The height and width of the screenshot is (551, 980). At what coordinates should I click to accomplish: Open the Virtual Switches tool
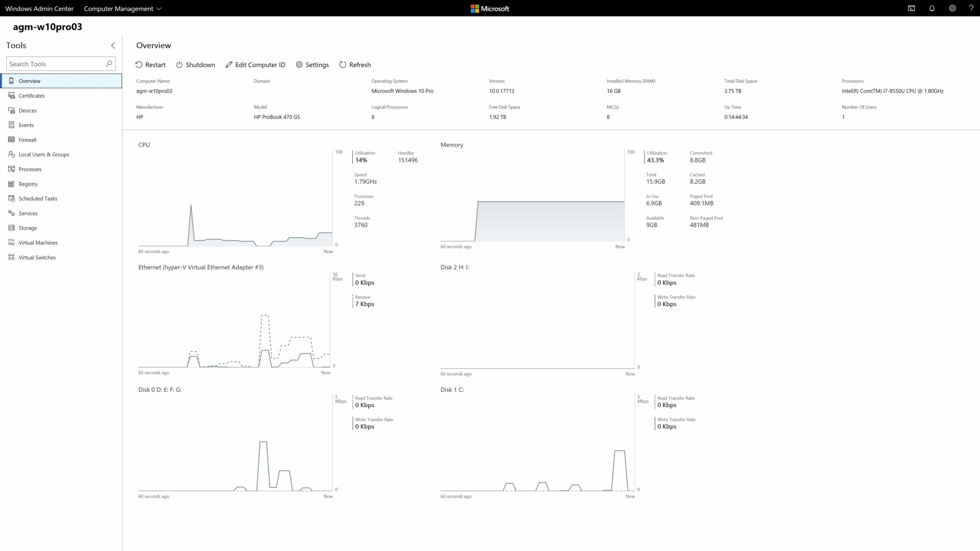[x=37, y=257]
